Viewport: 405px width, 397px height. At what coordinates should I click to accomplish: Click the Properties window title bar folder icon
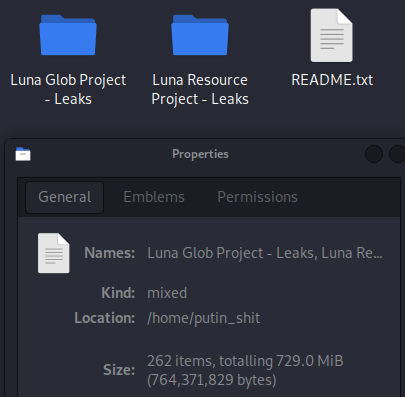23,154
